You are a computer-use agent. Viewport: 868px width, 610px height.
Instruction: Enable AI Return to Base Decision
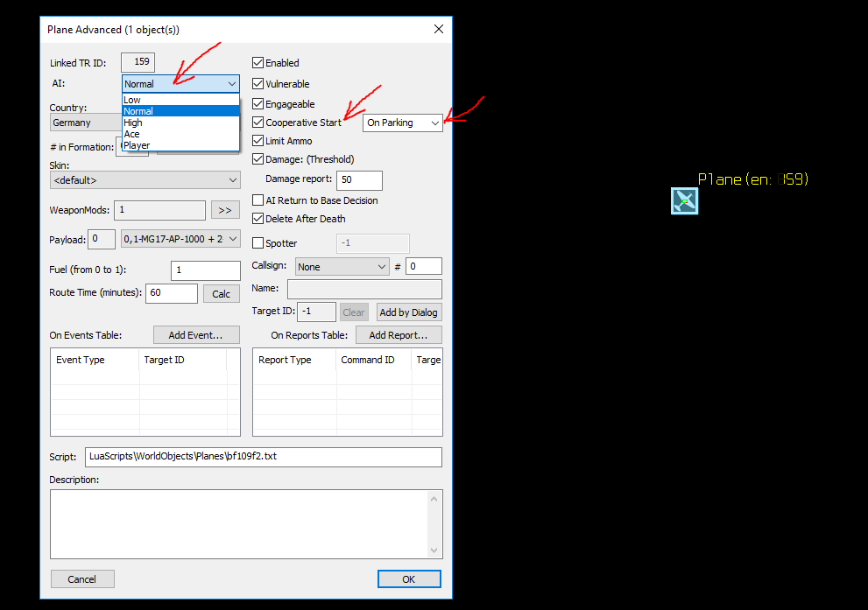pyautogui.click(x=258, y=200)
